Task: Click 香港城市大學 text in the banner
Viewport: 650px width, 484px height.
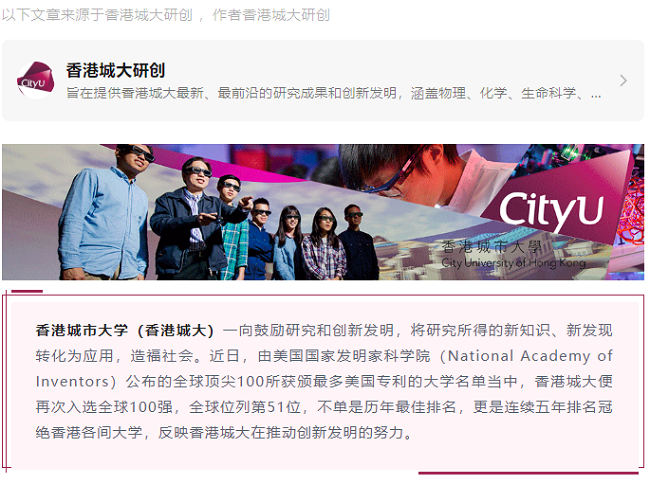Action: coord(492,247)
